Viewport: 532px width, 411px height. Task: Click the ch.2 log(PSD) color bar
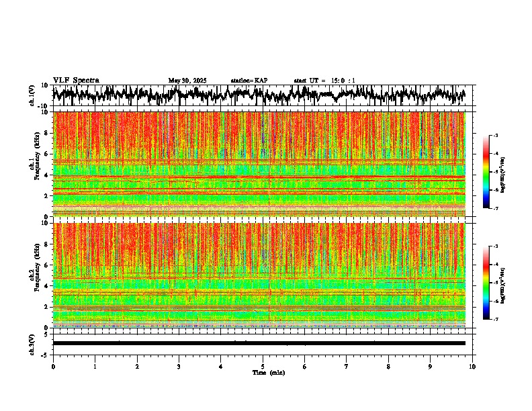click(486, 283)
